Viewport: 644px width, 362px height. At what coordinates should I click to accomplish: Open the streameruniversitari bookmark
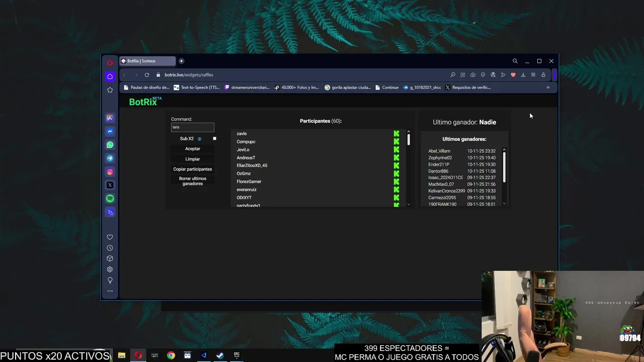coord(247,87)
